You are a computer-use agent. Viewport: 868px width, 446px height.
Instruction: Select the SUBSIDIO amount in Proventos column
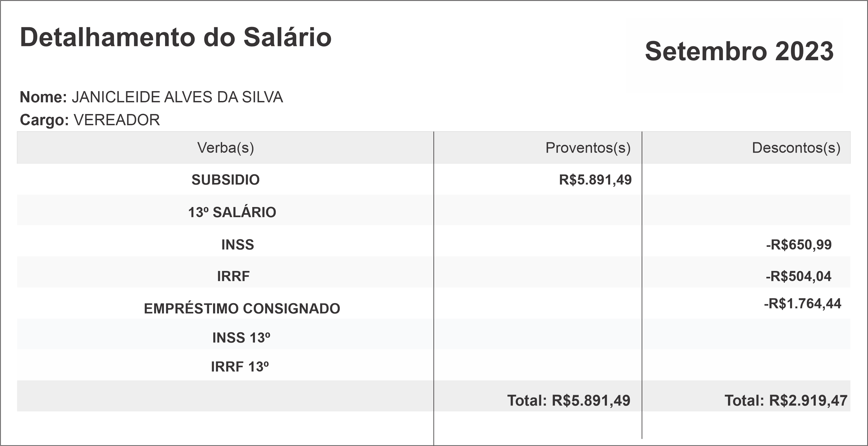[595, 180]
